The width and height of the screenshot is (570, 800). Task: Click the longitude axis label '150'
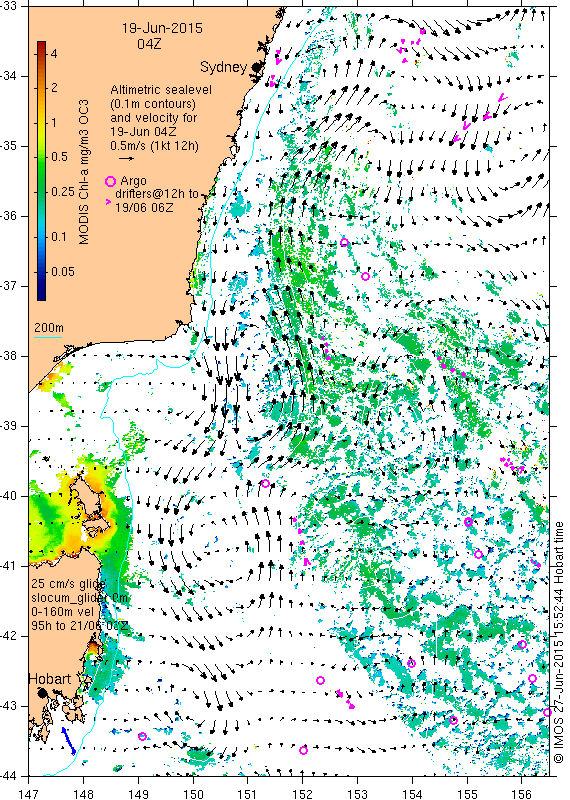[x=193, y=794]
